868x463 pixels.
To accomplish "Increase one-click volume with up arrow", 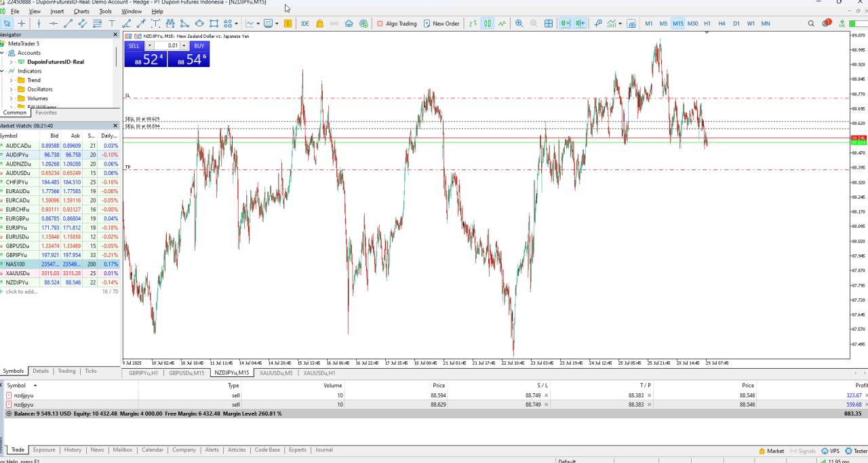I will [x=184, y=46].
